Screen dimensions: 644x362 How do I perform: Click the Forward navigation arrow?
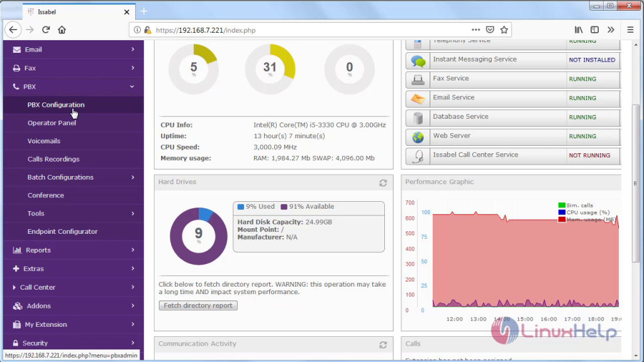point(30,30)
